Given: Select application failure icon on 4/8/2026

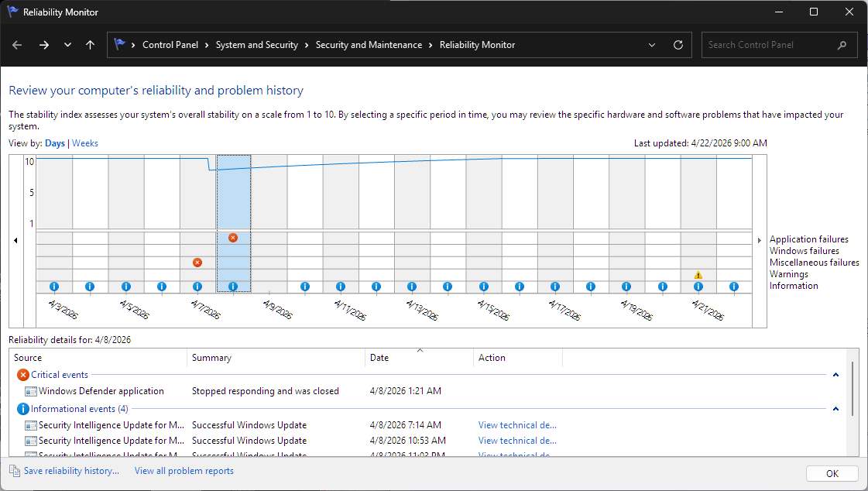Looking at the screenshot, I should coord(233,238).
